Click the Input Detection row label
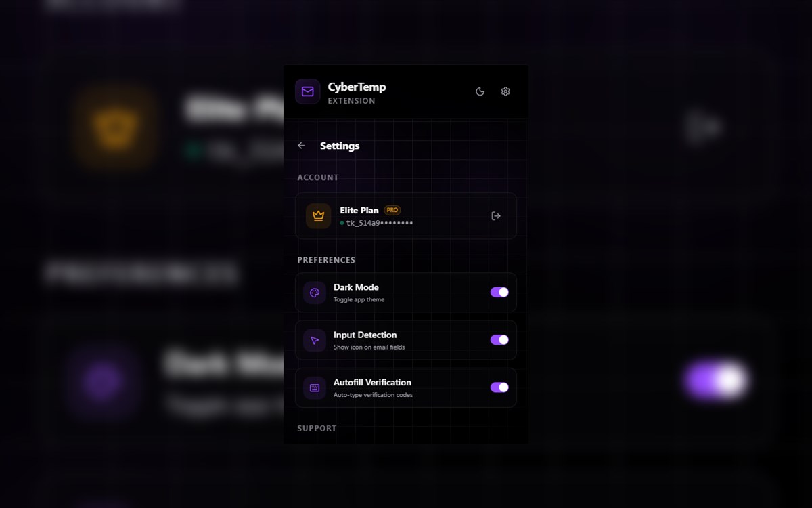The height and width of the screenshot is (508, 812). (365, 335)
